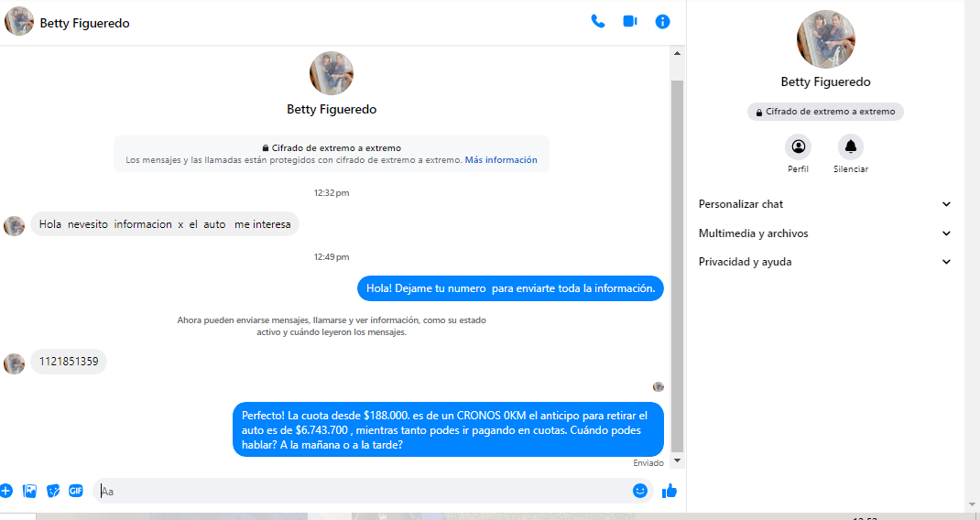Open more actions plus icon
Screen dimensions: 980x520
(5, 491)
